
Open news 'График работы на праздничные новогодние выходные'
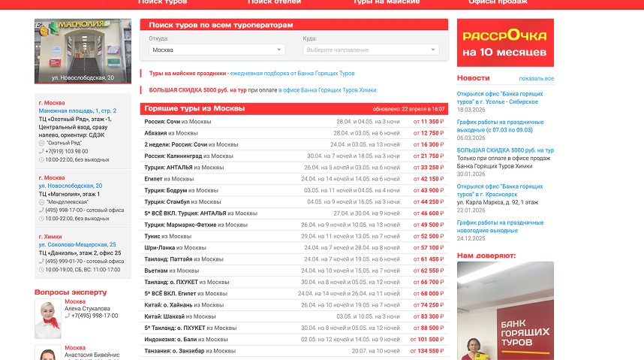pos(500,227)
